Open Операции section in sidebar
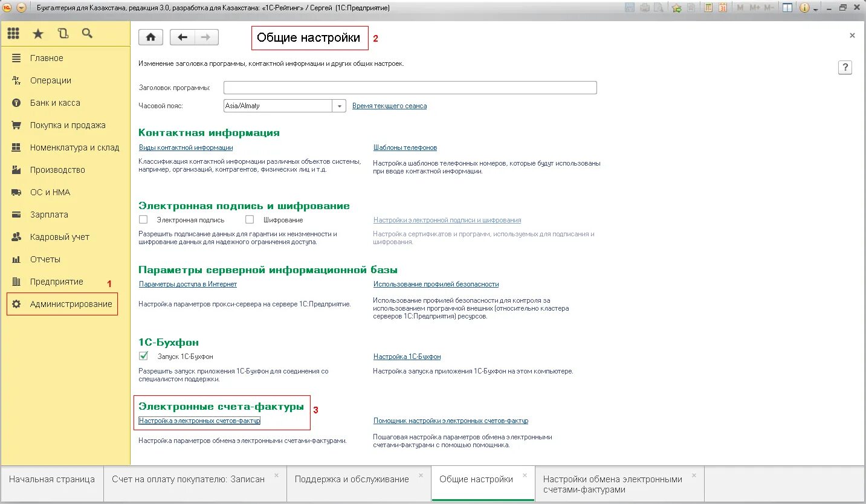 tap(65, 80)
